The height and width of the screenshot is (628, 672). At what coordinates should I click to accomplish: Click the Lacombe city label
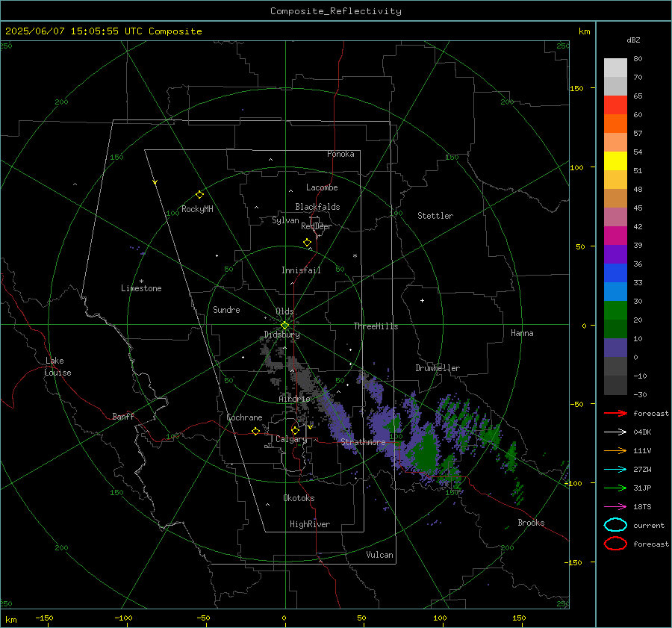click(322, 187)
